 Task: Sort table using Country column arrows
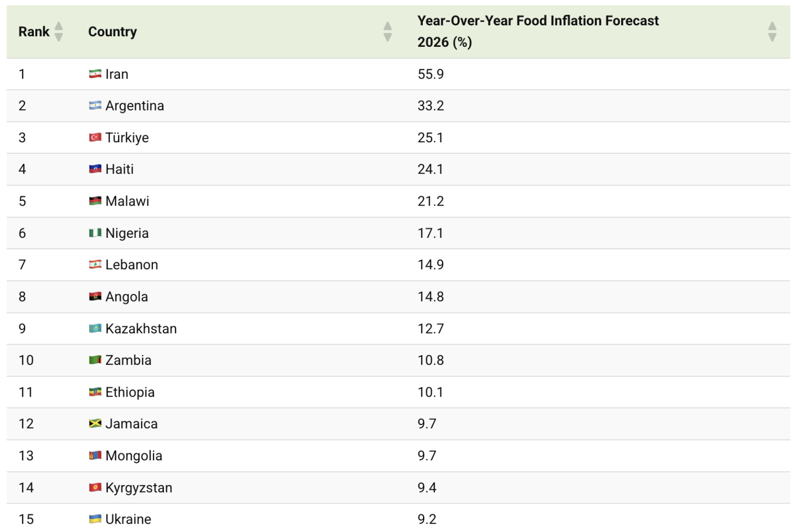coord(388,32)
